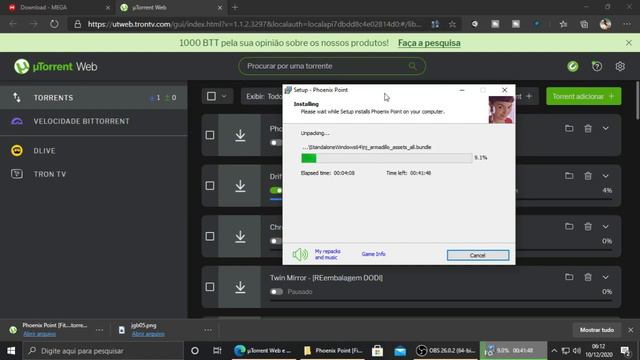Open the browser Collections icon

click(x=584, y=24)
